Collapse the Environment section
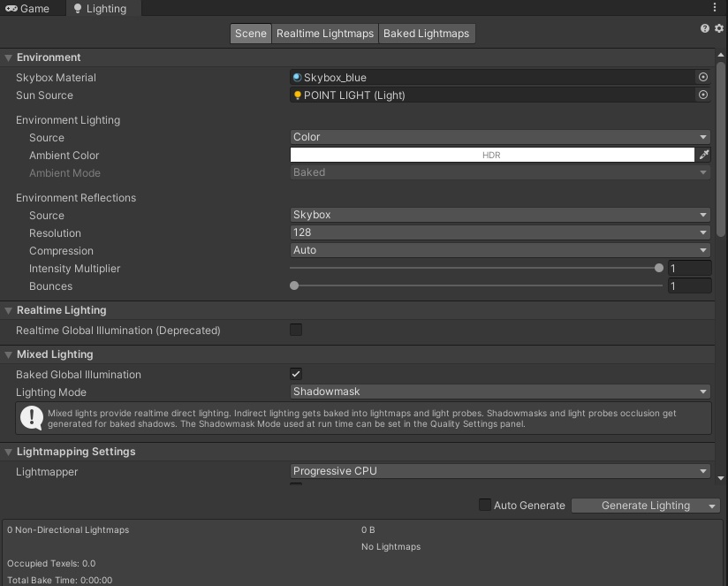The width and height of the screenshot is (728, 586). point(8,58)
